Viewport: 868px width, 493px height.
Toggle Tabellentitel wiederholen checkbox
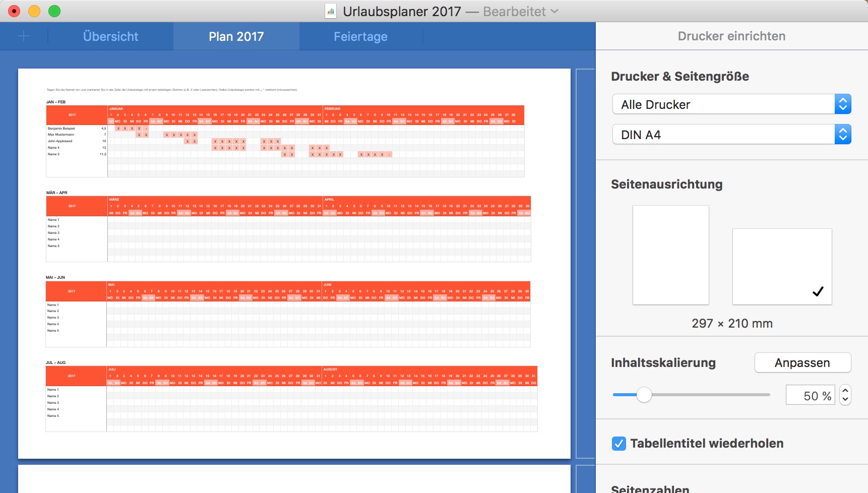tap(618, 444)
